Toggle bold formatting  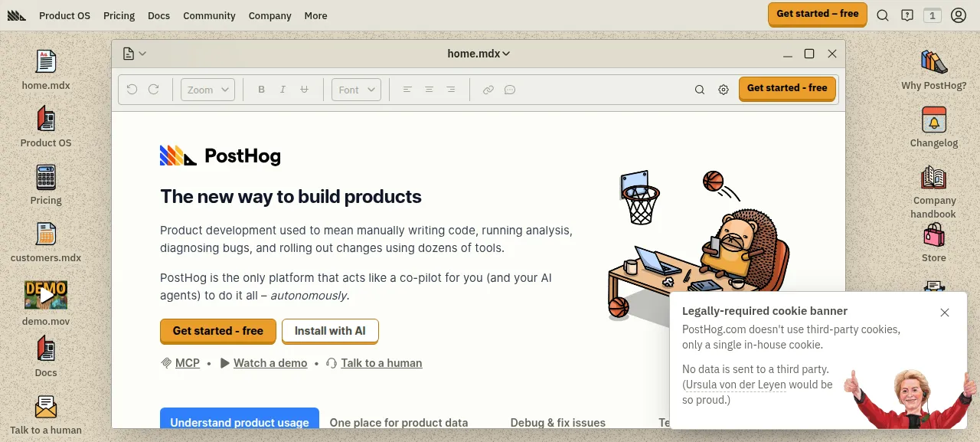pos(261,90)
